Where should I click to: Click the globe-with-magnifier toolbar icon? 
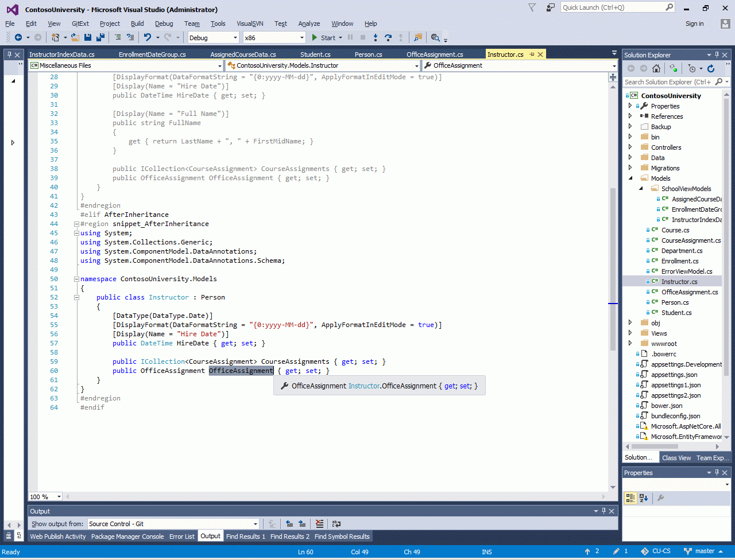[435, 37]
